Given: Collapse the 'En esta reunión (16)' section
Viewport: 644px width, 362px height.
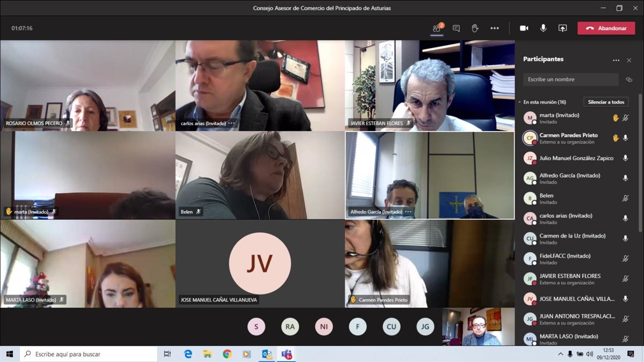Looking at the screenshot, I should 519,102.
